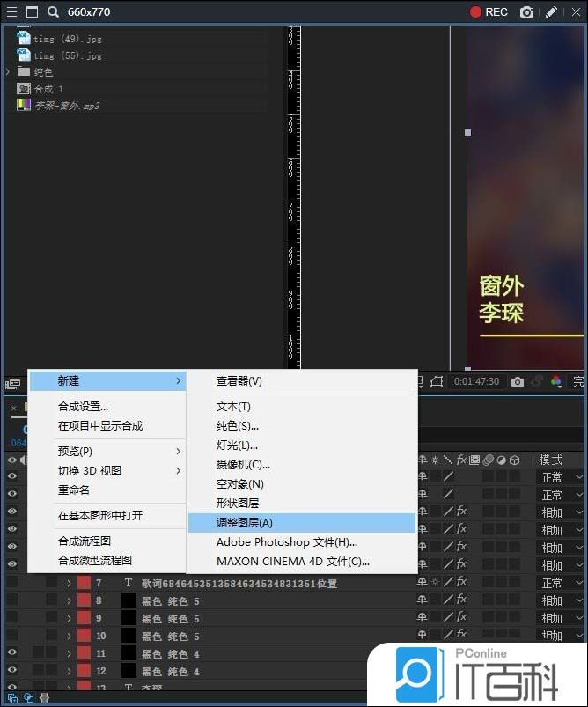The height and width of the screenshot is (707, 588).
Task: Click layer 10 red label color swatch
Action: pyautogui.click(x=84, y=636)
